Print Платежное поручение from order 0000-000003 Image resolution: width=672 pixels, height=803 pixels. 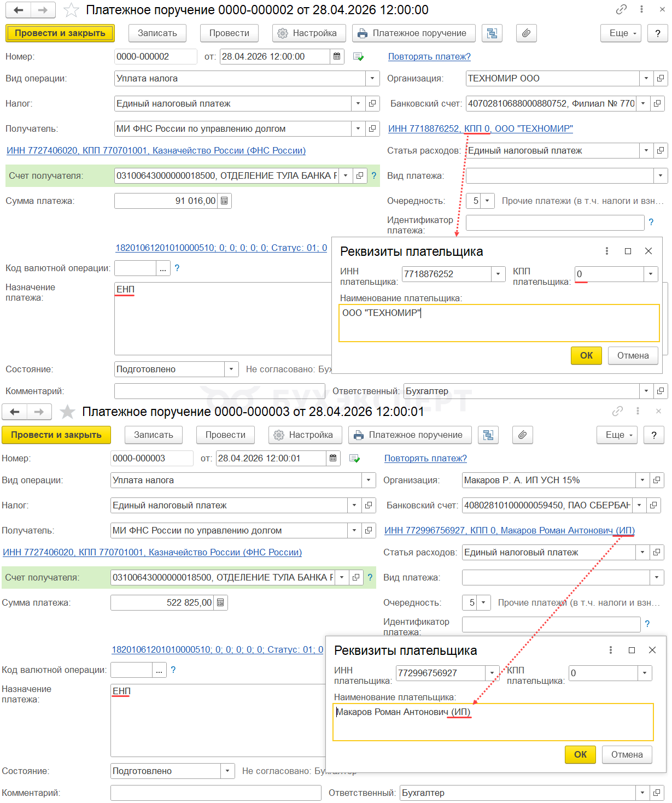(x=410, y=435)
